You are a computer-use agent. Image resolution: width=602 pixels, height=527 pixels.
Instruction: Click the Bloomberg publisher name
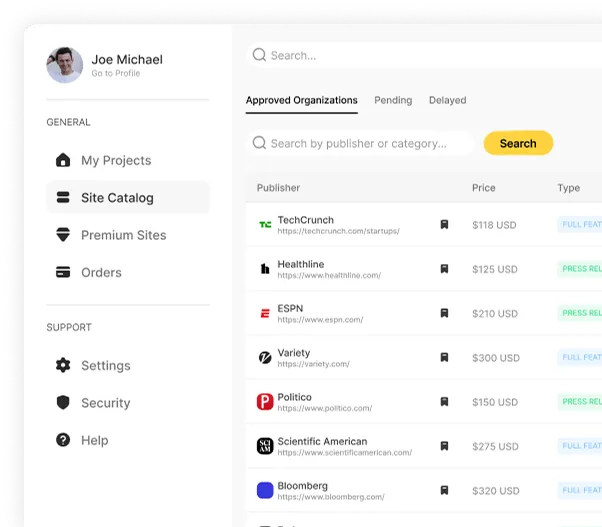click(303, 486)
